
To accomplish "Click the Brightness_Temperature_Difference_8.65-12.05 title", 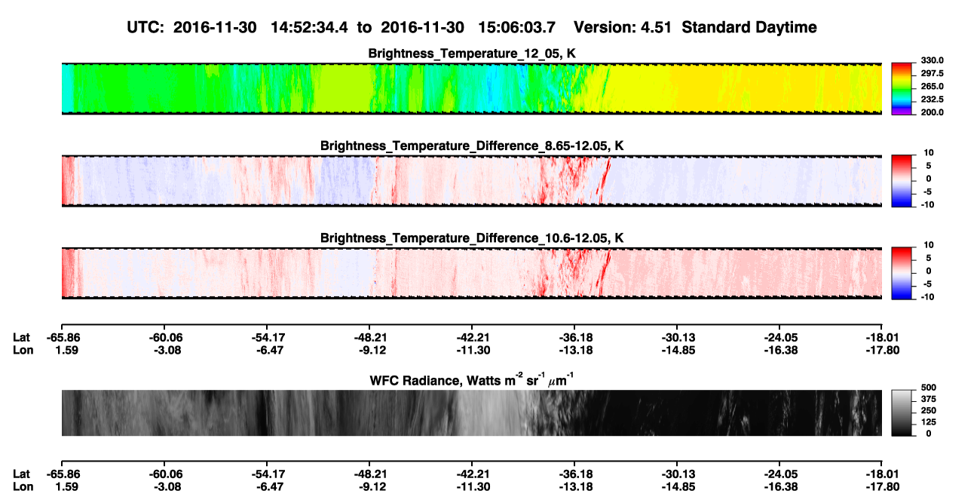I will click(472, 146).
